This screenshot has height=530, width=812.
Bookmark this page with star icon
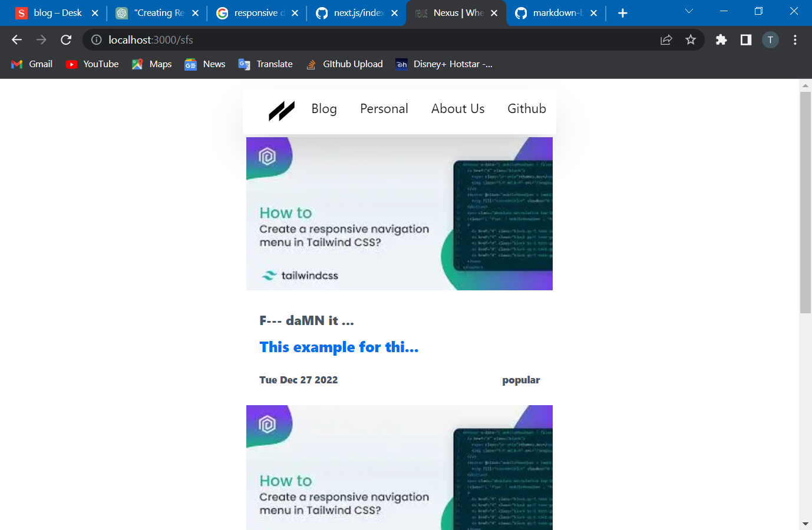click(x=691, y=39)
